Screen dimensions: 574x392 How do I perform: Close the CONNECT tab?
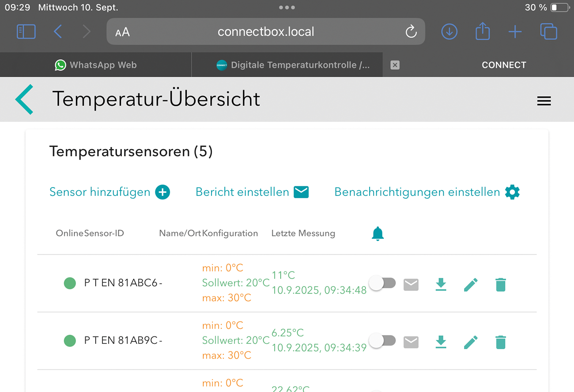[395, 65]
